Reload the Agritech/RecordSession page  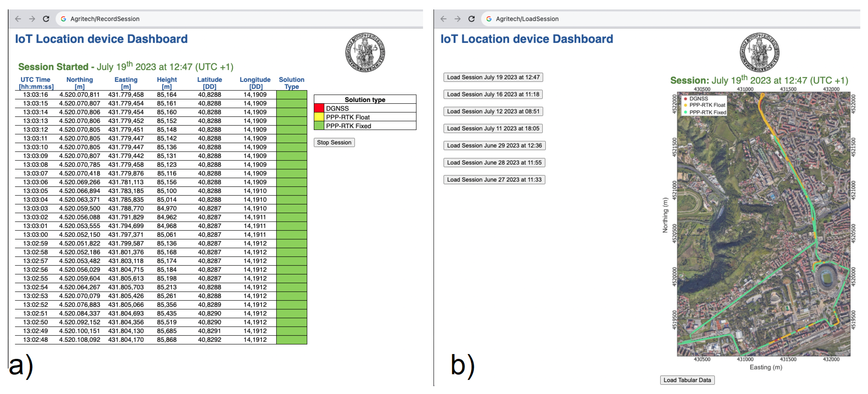coord(46,19)
